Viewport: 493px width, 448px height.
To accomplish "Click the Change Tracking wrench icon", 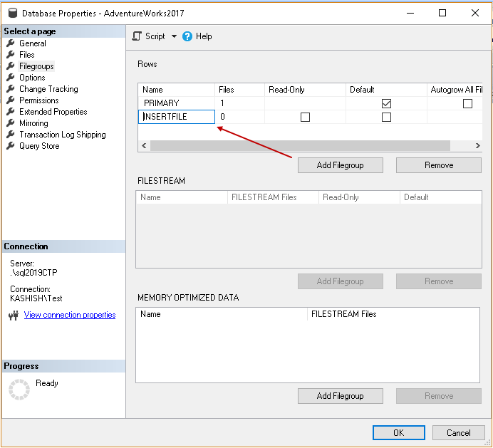I will point(11,88).
